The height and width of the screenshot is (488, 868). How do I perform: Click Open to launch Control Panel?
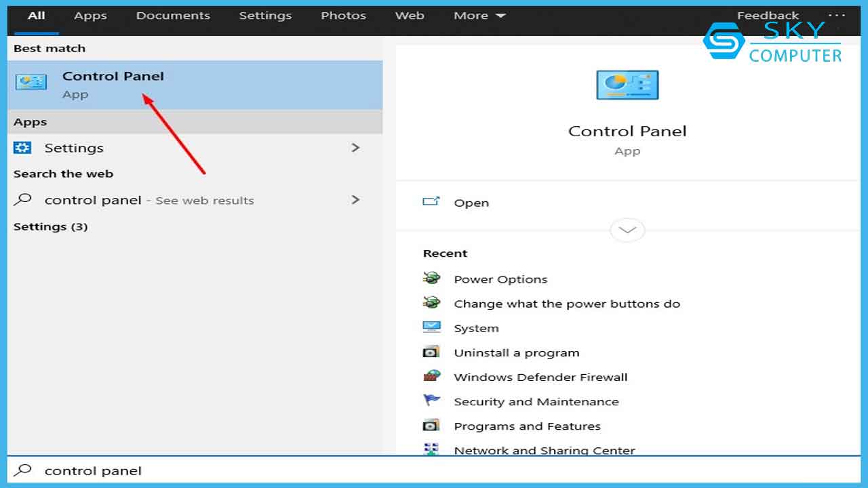click(471, 203)
